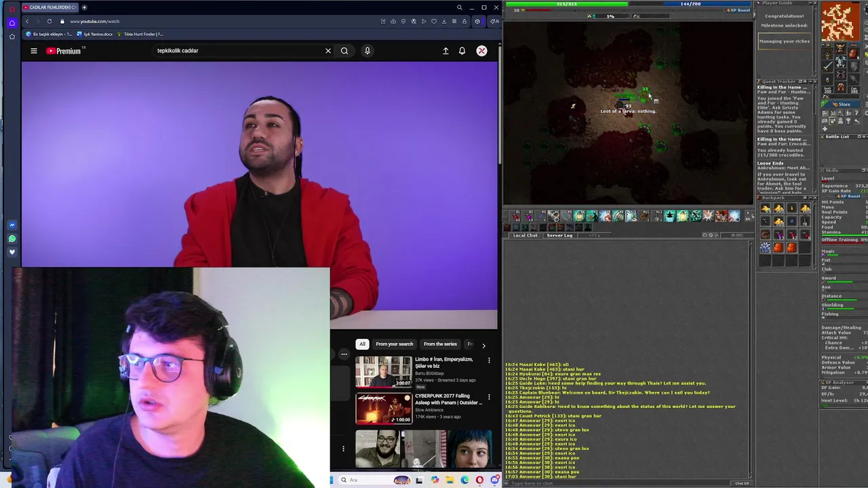Click the 'Loose Ends' quest in the Quest Tracker
This screenshot has height=488, width=868.
pos(770,163)
